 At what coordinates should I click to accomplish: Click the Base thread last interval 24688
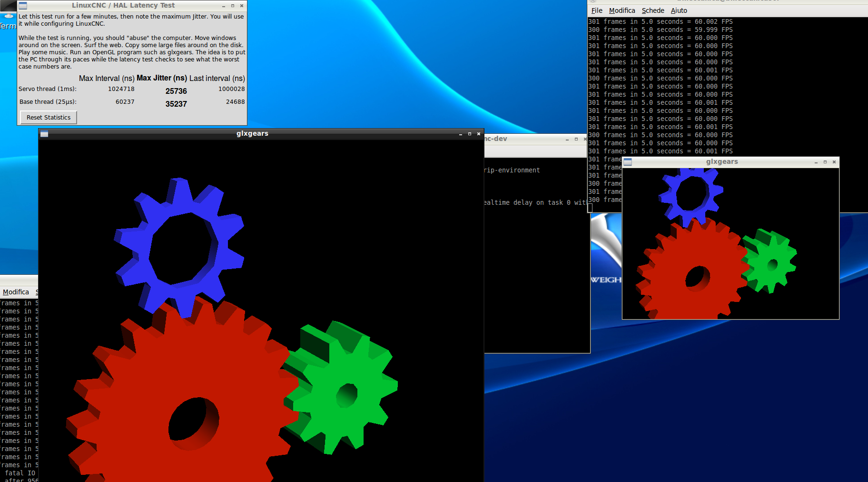point(236,102)
